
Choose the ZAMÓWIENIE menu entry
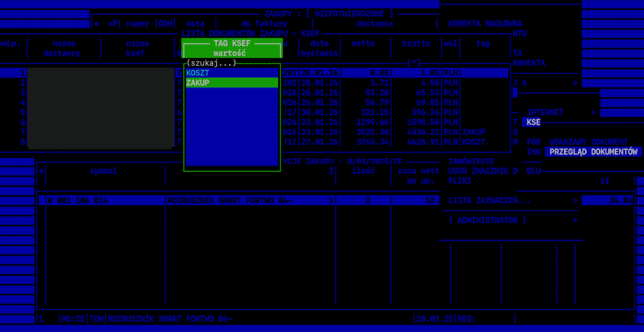(471, 161)
